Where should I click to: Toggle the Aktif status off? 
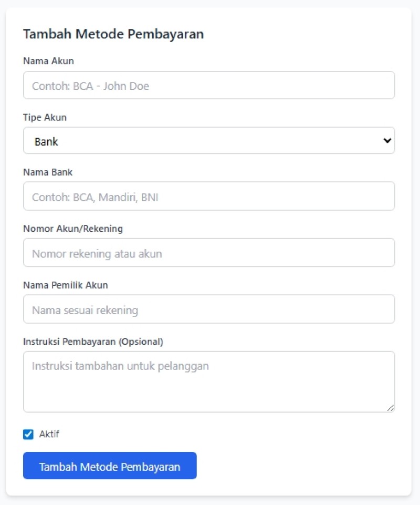tap(27, 434)
